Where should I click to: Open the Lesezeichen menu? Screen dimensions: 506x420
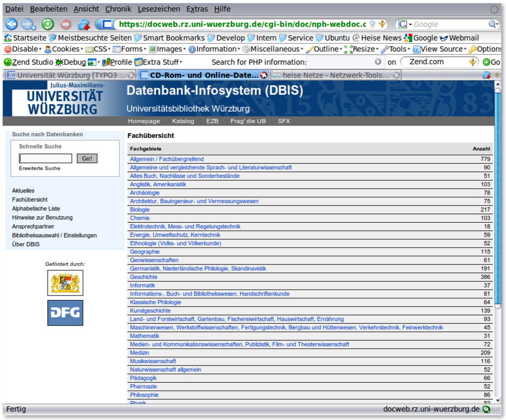pyautogui.click(x=159, y=9)
